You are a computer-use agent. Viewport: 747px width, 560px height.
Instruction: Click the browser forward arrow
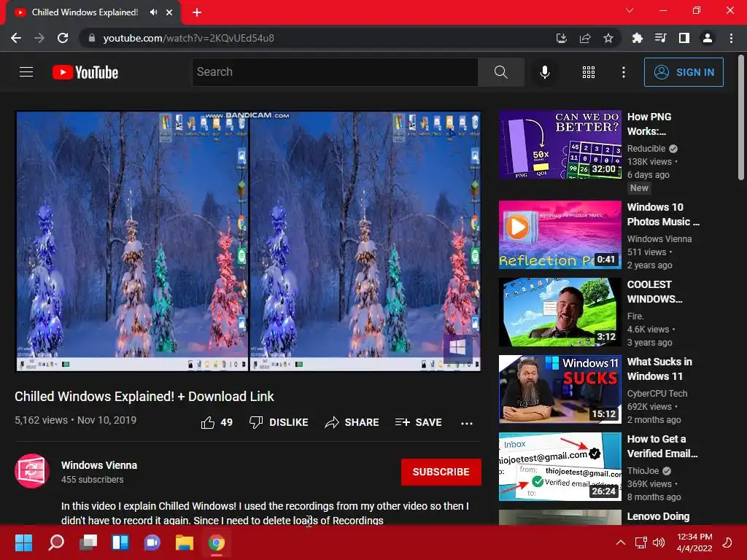coord(39,38)
